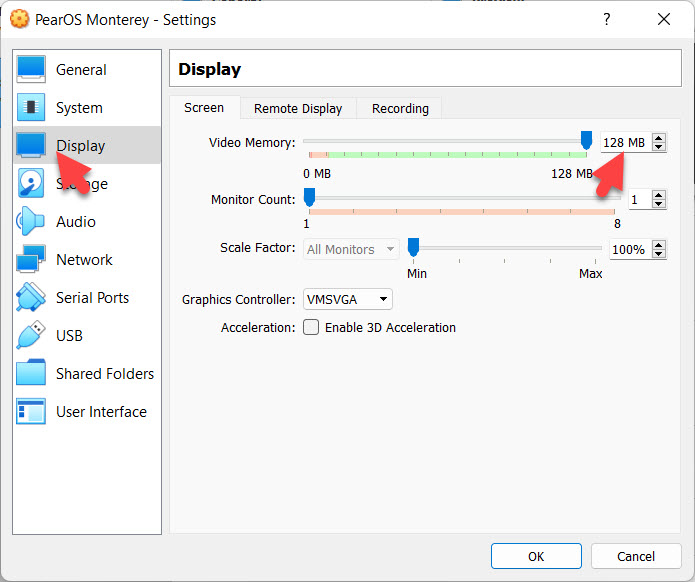The height and width of the screenshot is (582, 695).
Task: Decrease Monitor Count with down arrow
Action: click(659, 204)
